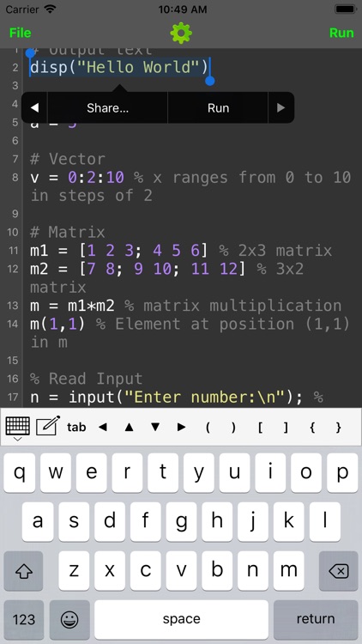Viewport: 362px width, 644px height.
Task: Show more popup options with right arrow
Action: point(281,108)
